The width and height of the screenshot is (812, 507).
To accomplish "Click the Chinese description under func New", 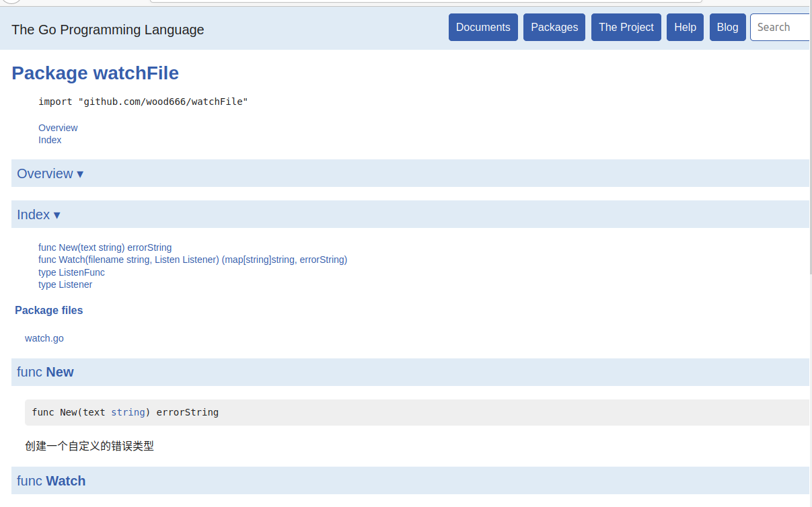I will (x=89, y=446).
